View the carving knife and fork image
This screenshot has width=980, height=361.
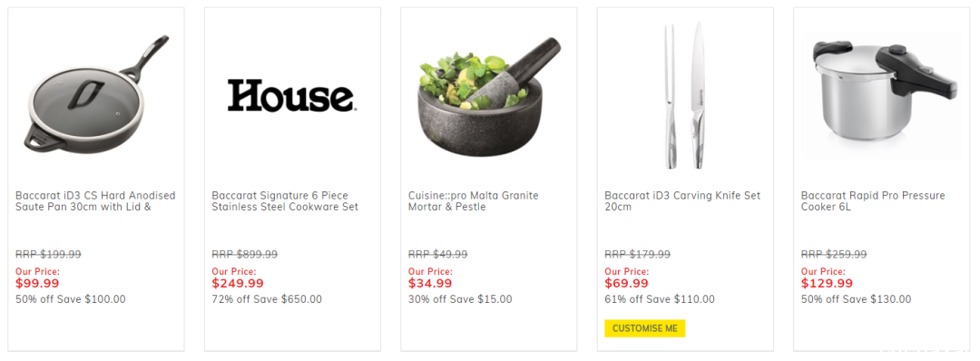[x=685, y=95]
